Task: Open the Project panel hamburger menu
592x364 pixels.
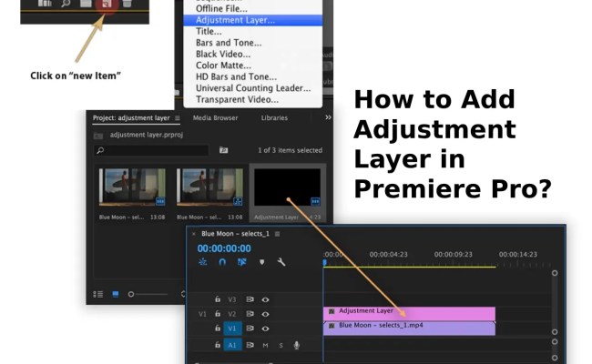Action: [x=177, y=118]
